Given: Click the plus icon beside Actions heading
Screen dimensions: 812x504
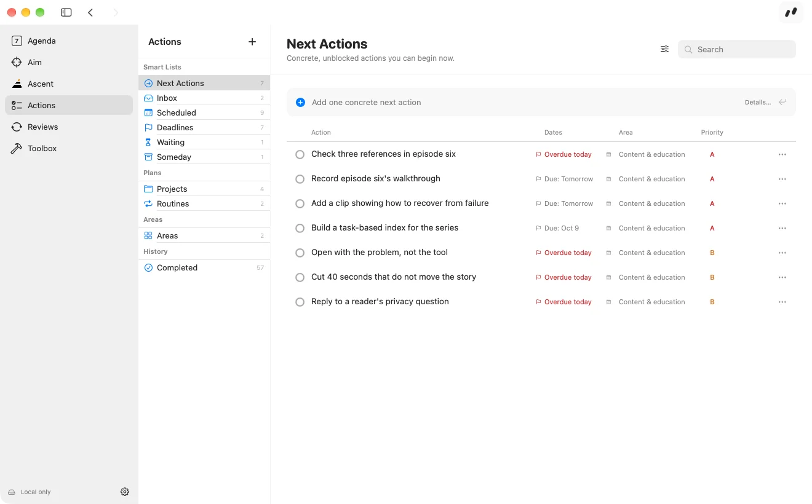Looking at the screenshot, I should tap(252, 42).
